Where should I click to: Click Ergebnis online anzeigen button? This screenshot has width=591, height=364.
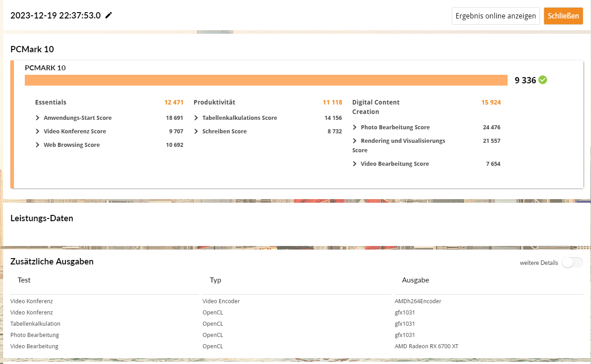[x=496, y=16]
